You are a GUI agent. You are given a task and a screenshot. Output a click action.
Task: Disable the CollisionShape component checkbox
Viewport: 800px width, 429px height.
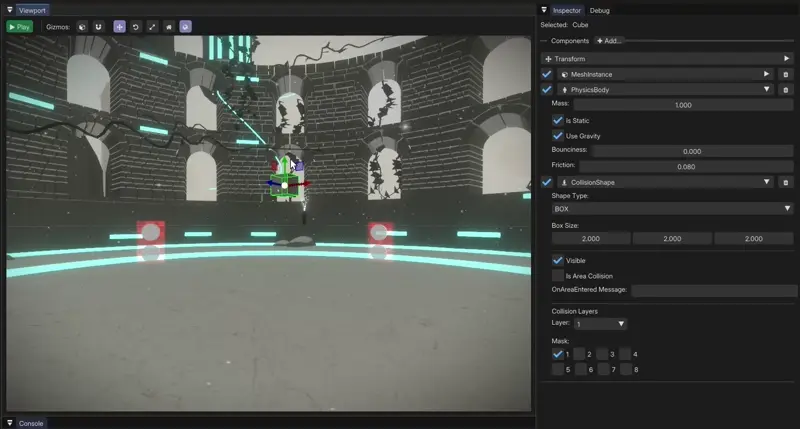pyautogui.click(x=547, y=182)
